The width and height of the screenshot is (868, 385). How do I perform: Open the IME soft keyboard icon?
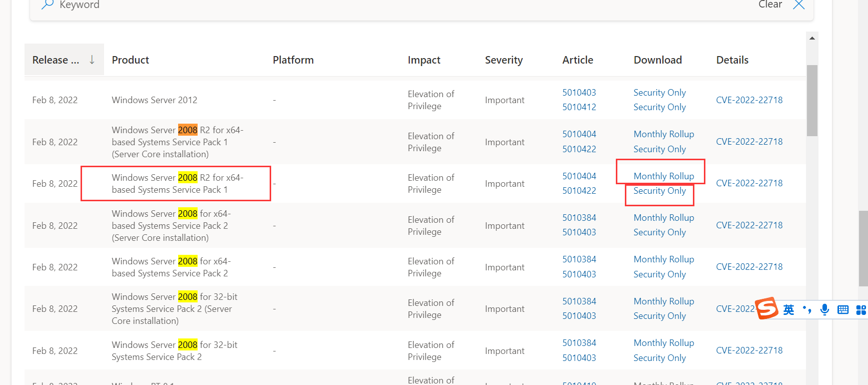coord(843,309)
